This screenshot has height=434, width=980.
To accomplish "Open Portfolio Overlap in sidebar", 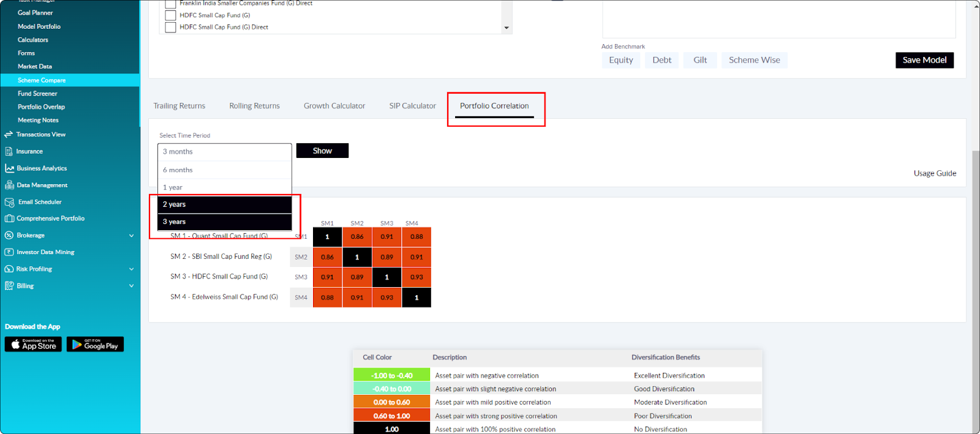I will click(41, 107).
